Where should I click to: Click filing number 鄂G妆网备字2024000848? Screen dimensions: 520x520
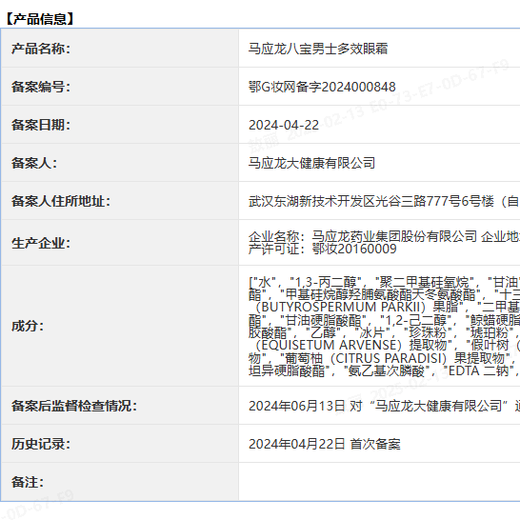[x=322, y=87]
